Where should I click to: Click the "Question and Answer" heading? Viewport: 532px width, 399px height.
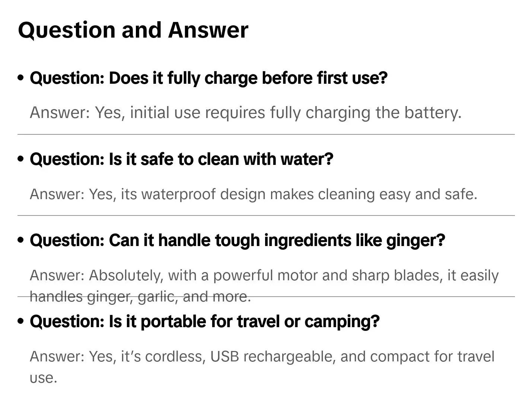[x=133, y=30]
